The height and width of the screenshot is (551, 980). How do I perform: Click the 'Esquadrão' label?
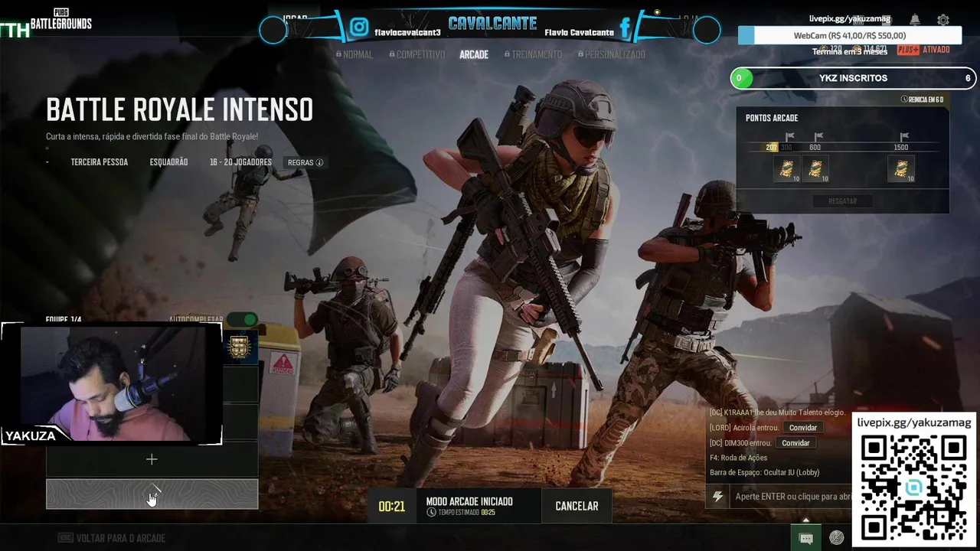click(168, 162)
